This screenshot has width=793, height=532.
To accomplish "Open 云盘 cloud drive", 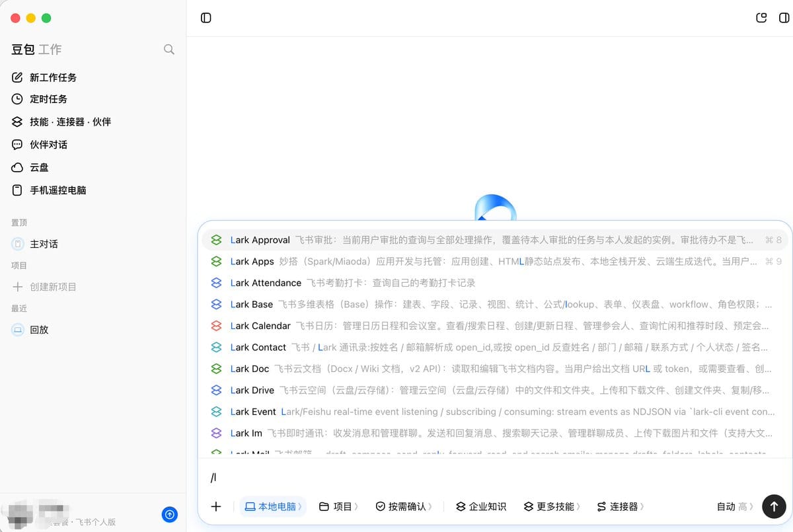I will coord(93,167).
